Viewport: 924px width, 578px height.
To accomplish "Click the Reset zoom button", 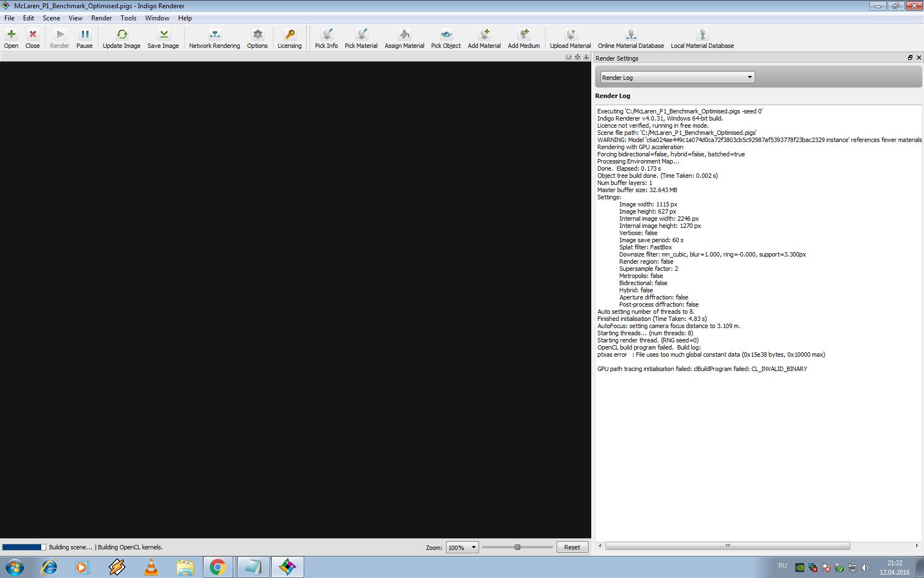I will coord(572,547).
